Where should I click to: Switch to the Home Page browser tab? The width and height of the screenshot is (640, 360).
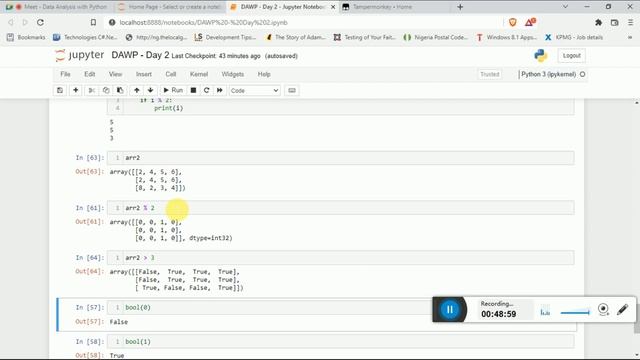tap(170, 7)
